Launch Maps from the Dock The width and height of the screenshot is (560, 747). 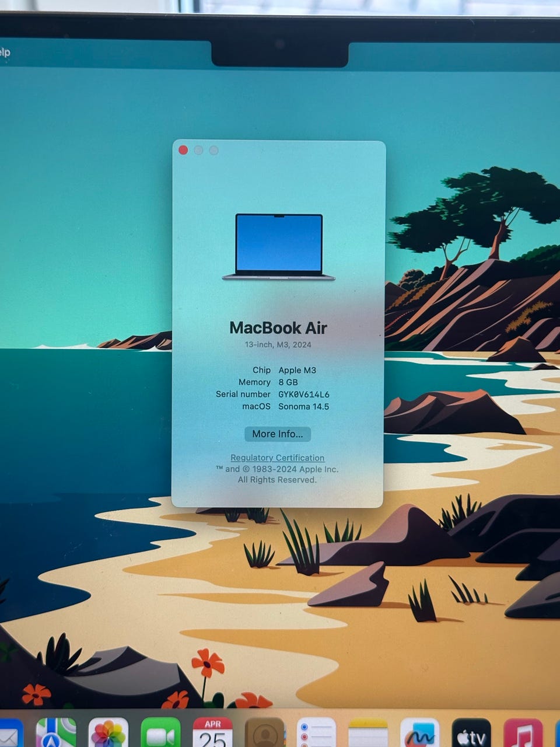(x=56, y=733)
